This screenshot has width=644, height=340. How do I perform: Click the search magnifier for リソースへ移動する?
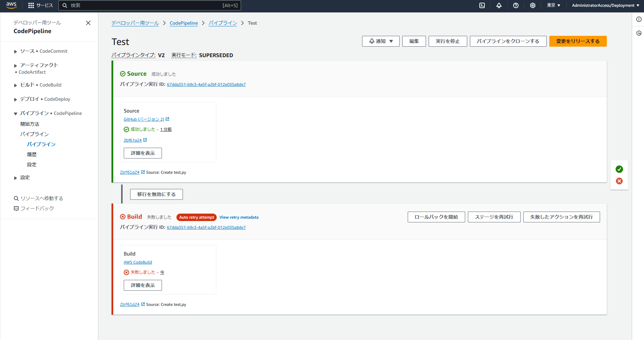click(x=16, y=198)
